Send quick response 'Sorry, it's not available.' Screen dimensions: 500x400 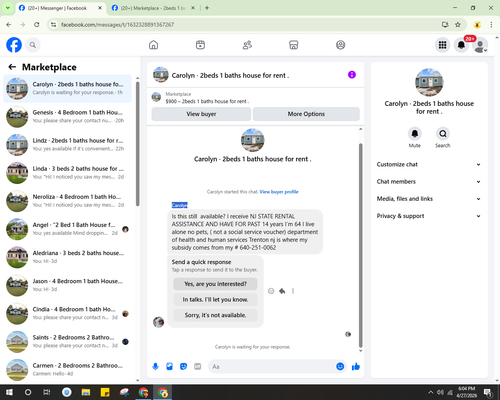pyautogui.click(x=215, y=315)
